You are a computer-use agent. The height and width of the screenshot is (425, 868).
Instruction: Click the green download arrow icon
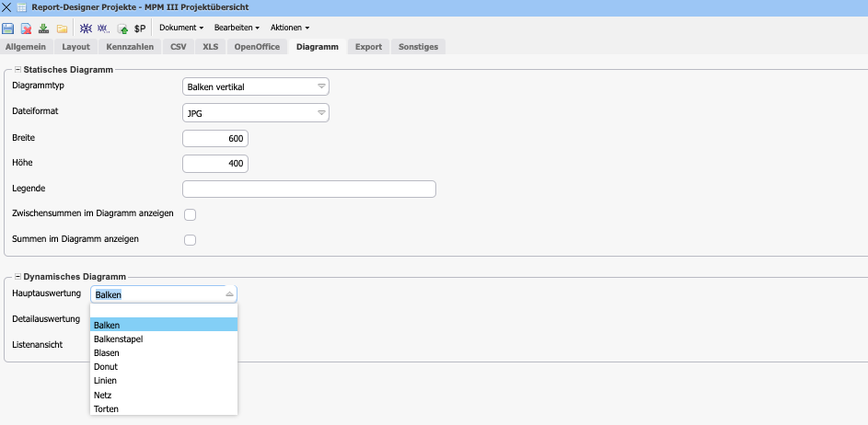click(43, 29)
